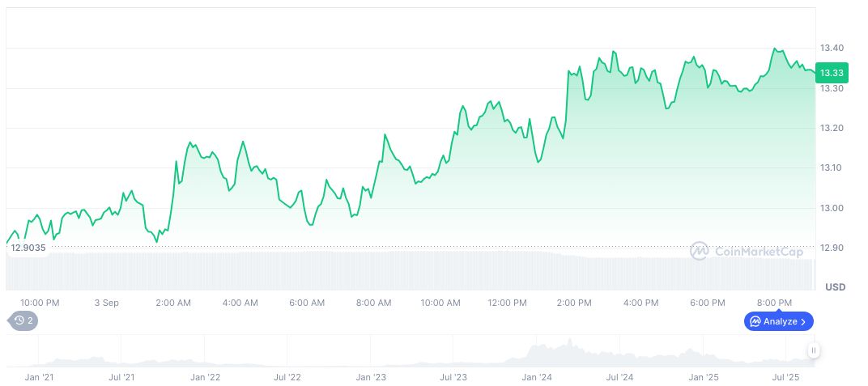The height and width of the screenshot is (386, 868).
Task: Select Jul '25 on the overview timeline
Action: click(786, 377)
